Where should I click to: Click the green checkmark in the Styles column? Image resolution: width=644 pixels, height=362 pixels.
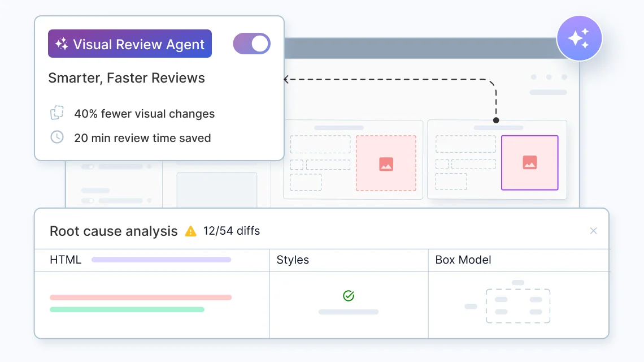pyautogui.click(x=349, y=295)
